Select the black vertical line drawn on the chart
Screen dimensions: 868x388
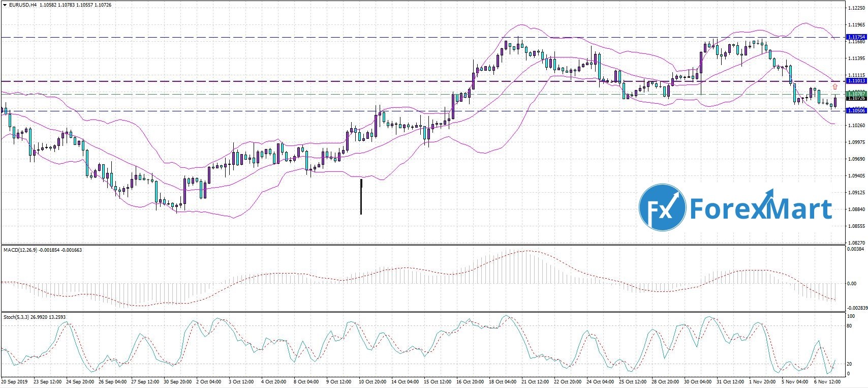[x=361, y=196]
